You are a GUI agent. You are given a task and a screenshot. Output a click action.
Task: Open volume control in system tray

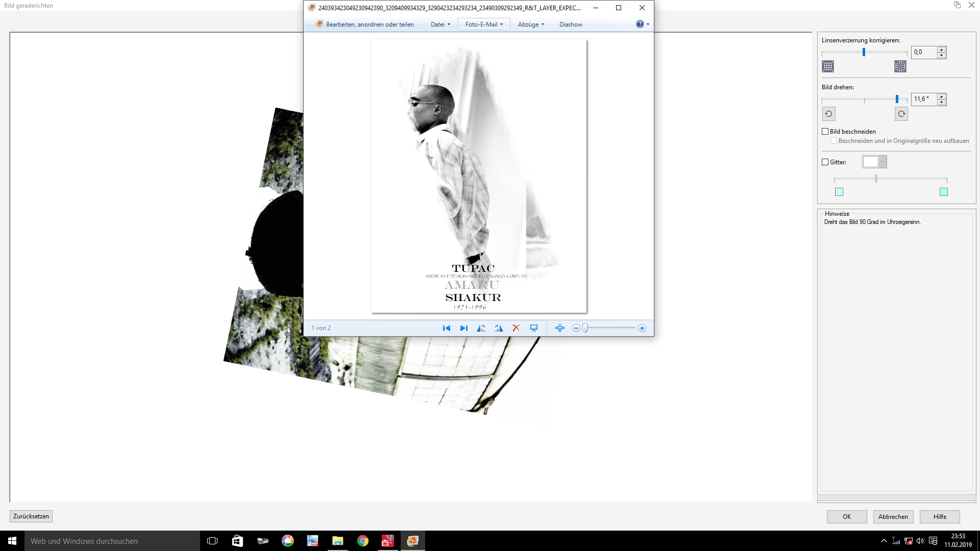pyautogui.click(x=920, y=541)
